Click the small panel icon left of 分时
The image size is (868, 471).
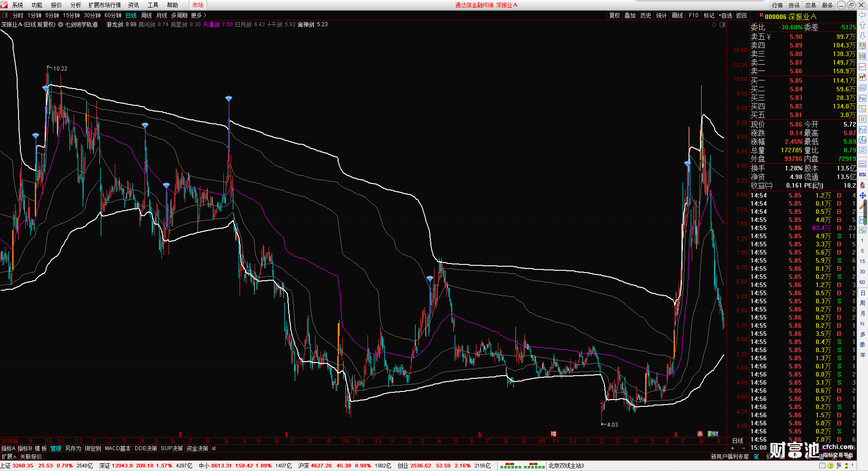click(x=5, y=15)
